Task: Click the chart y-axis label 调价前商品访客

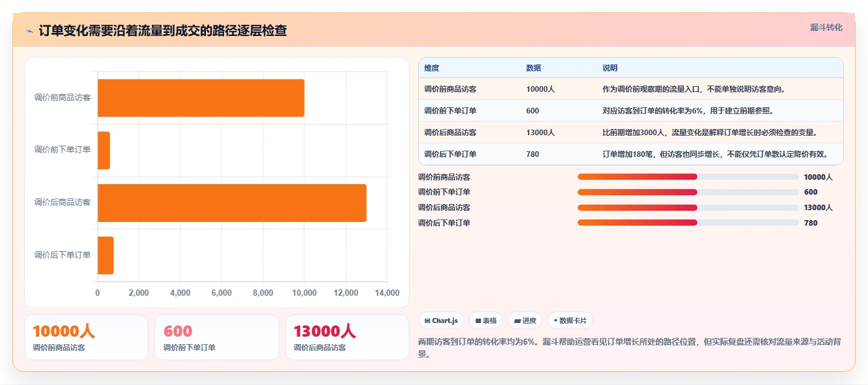Action: pyautogui.click(x=62, y=97)
